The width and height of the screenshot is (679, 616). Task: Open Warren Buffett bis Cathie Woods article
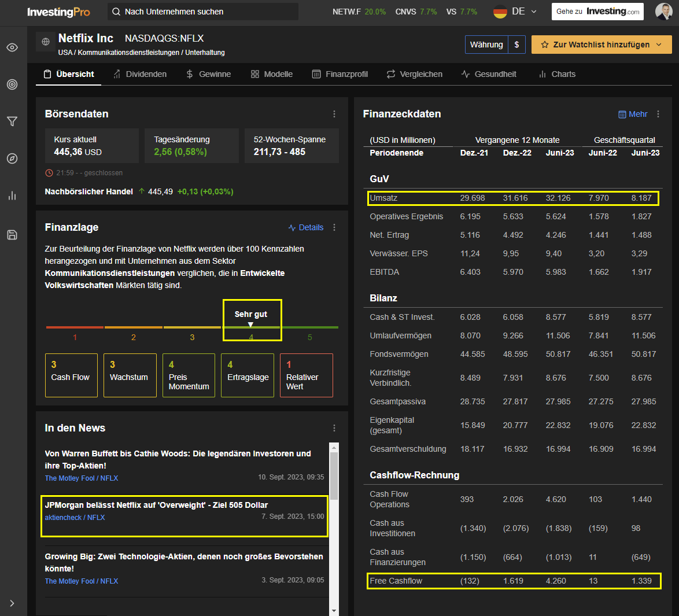tap(178, 460)
